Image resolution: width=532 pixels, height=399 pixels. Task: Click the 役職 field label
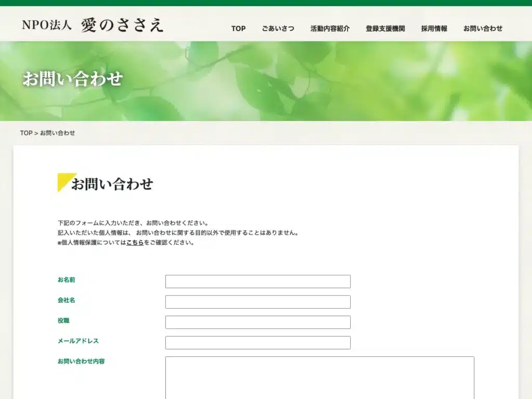63,321
